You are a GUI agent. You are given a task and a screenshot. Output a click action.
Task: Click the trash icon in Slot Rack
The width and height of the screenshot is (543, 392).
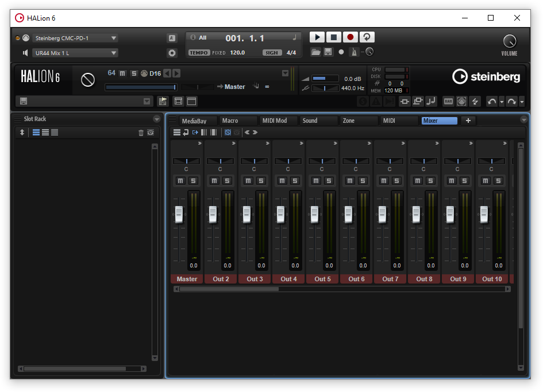coord(141,133)
